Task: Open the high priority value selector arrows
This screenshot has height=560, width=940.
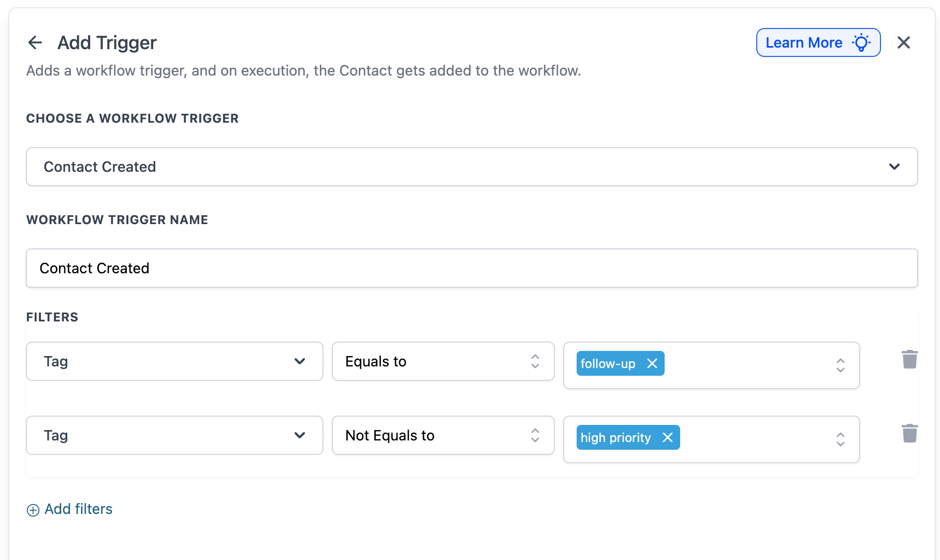Action: point(840,439)
